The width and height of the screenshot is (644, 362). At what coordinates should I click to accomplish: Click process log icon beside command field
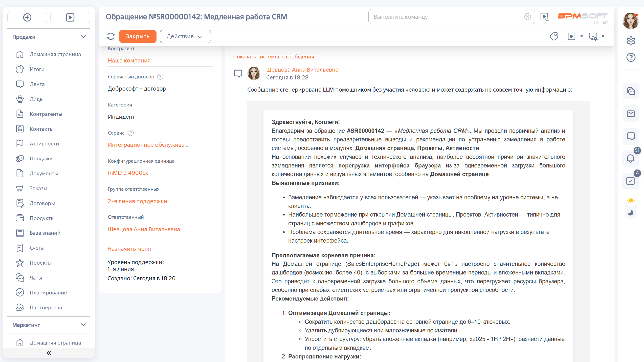pyautogui.click(x=544, y=17)
